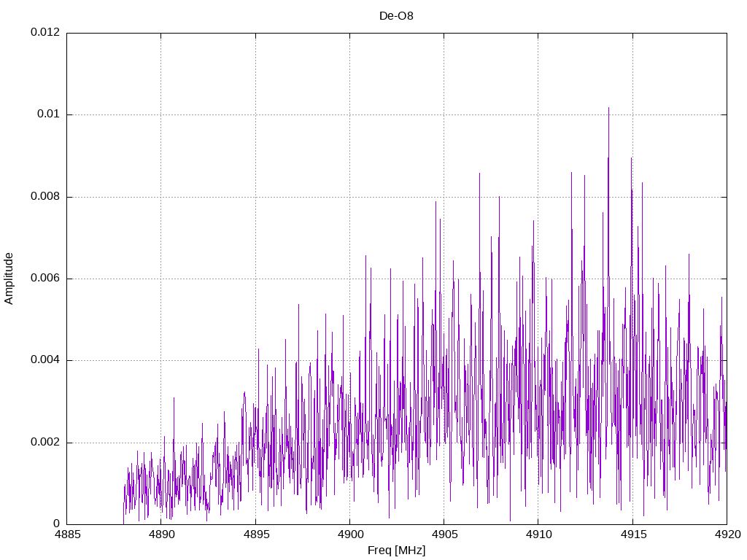Select the Amplitude y-axis label

tap(9, 279)
